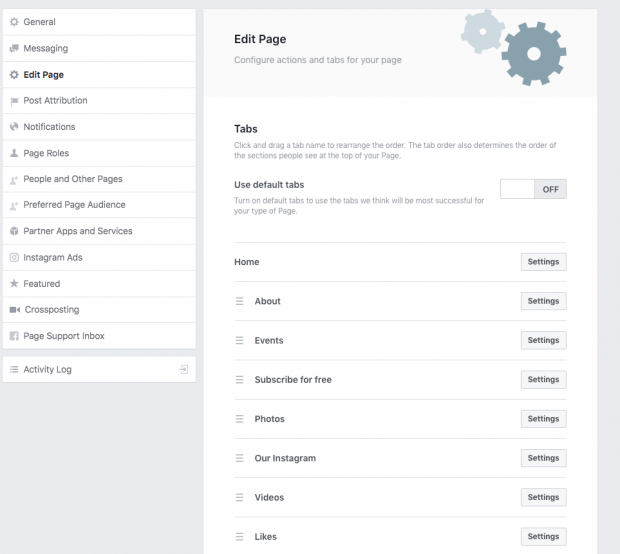Open Settings for the Home tab

(543, 262)
